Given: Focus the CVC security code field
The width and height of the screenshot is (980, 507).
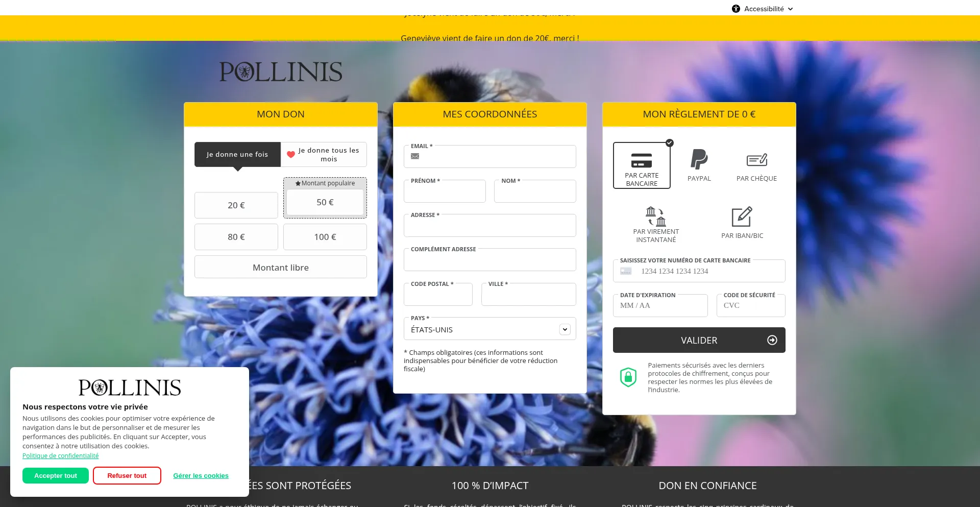Looking at the screenshot, I should (751, 305).
